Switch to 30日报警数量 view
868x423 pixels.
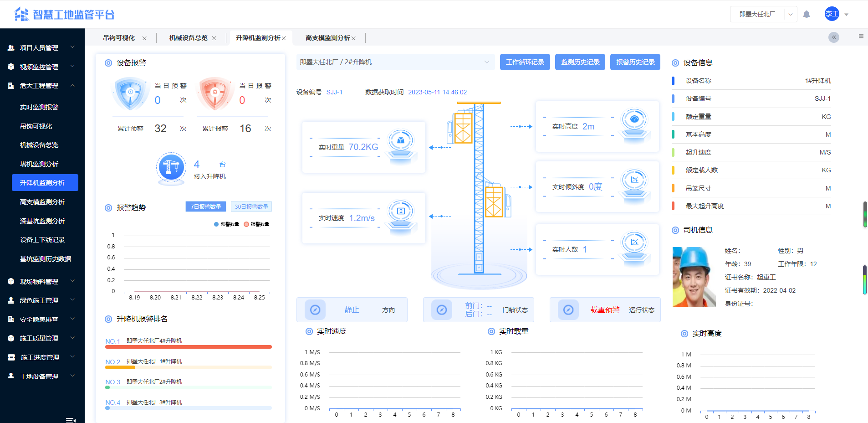pos(251,206)
